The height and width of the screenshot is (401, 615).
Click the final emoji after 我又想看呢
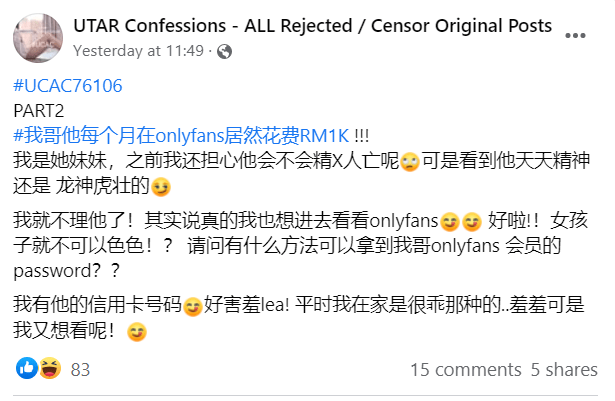point(137,332)
